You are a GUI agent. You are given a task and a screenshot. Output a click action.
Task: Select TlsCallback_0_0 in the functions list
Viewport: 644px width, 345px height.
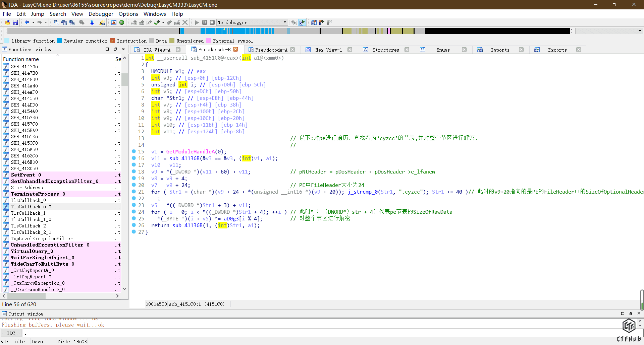pos(31,207)
